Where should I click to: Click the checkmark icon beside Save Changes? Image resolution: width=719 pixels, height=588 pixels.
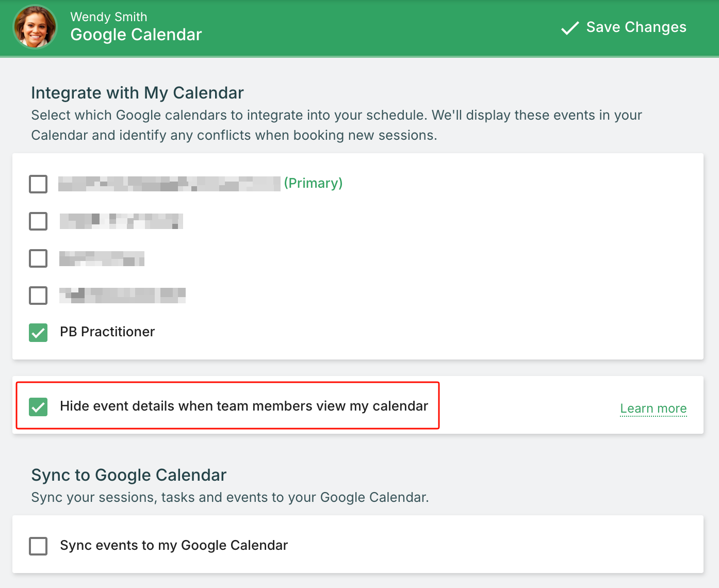coord(569,28)
